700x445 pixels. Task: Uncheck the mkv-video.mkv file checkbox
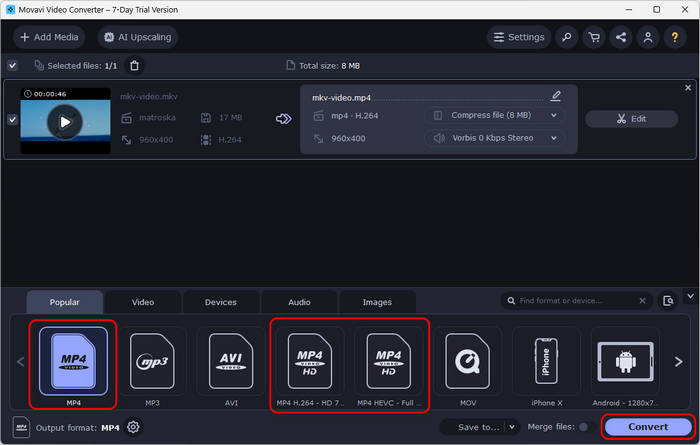12,120
